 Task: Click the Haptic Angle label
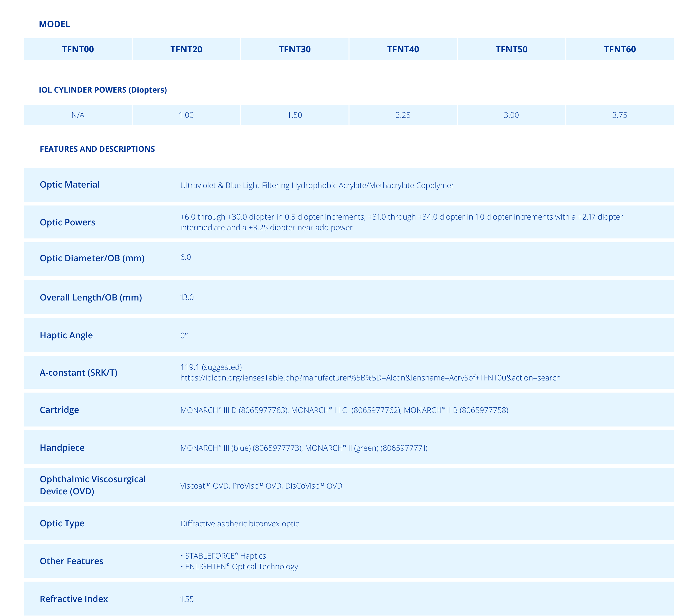[x=66, y=335]
